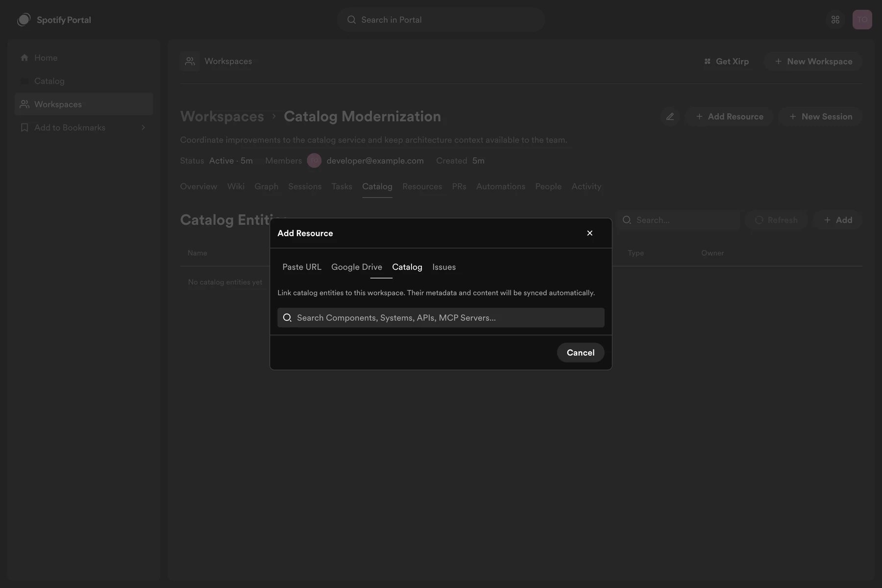Go to Home in sidebar
This screenshot has width=882, height=588.
coord(84,58)
